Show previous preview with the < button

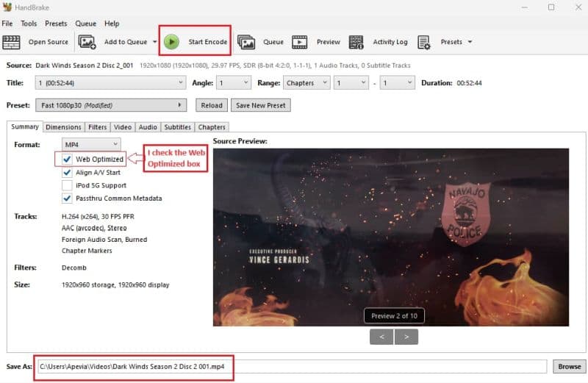coord(381,337)
